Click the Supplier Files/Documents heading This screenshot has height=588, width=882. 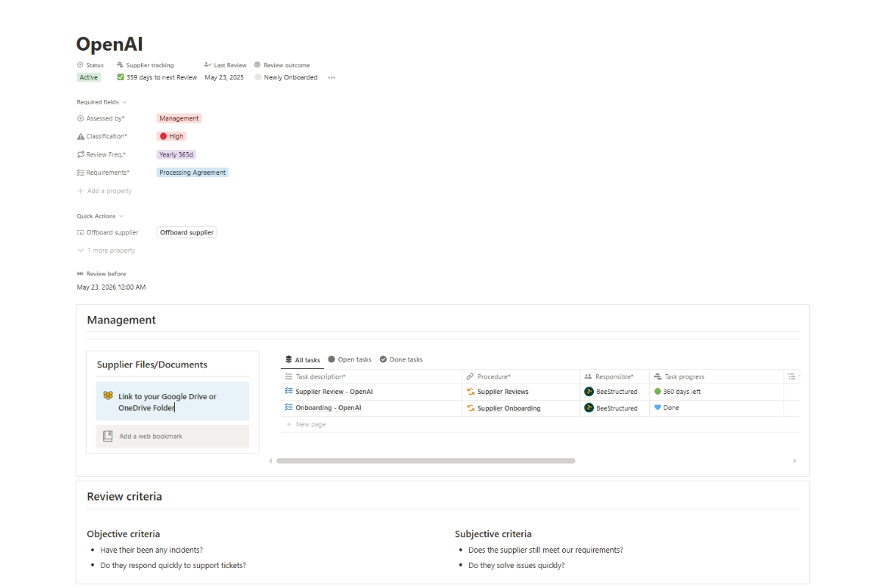[152, 365]
